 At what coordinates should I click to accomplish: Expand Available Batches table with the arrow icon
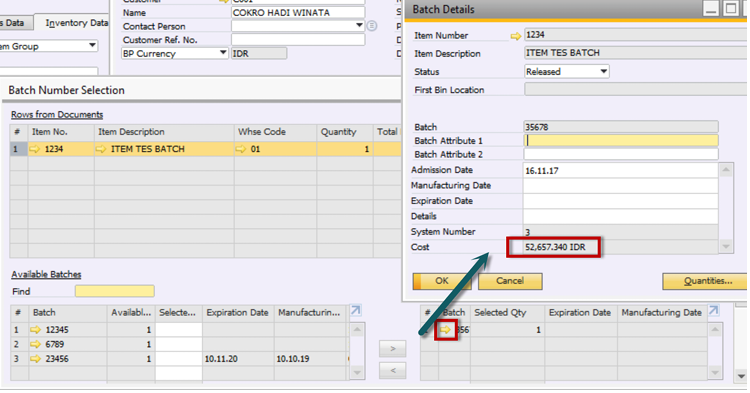(355, 311)
